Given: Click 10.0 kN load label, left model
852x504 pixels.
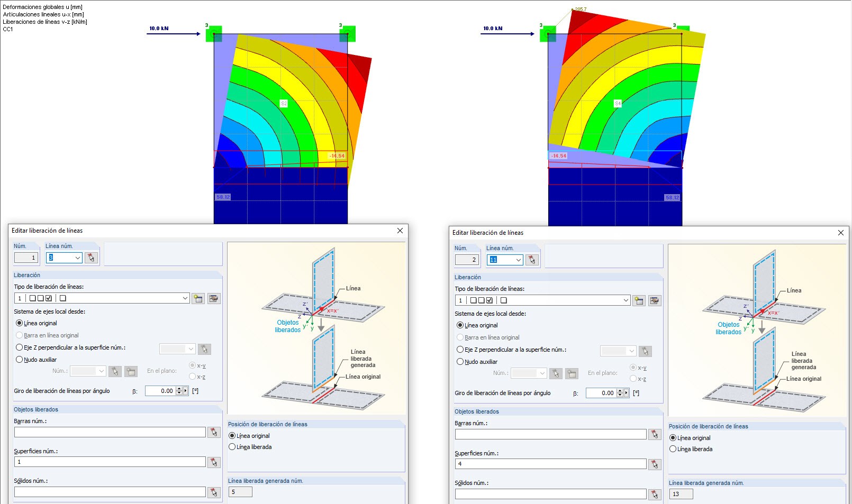Looking at the screenshot, I should click(159, 29).
